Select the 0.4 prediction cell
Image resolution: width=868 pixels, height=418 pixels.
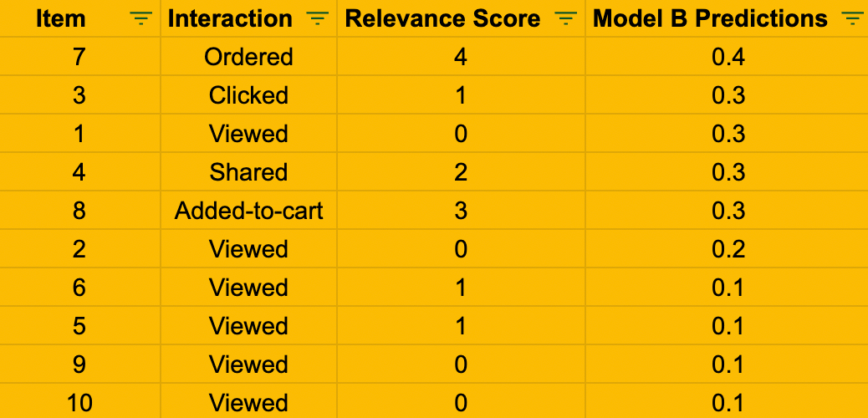click(728, 57)
